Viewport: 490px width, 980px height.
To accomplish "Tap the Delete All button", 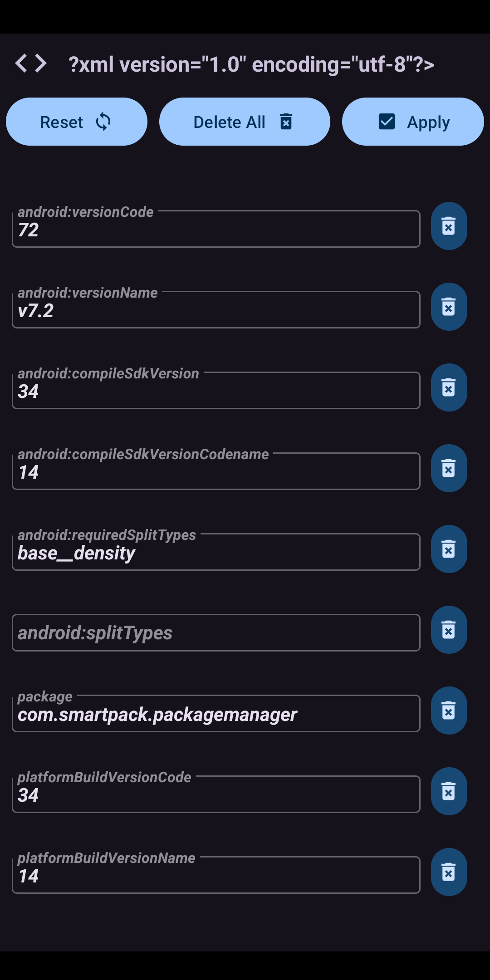I will (x=245, y=122).
